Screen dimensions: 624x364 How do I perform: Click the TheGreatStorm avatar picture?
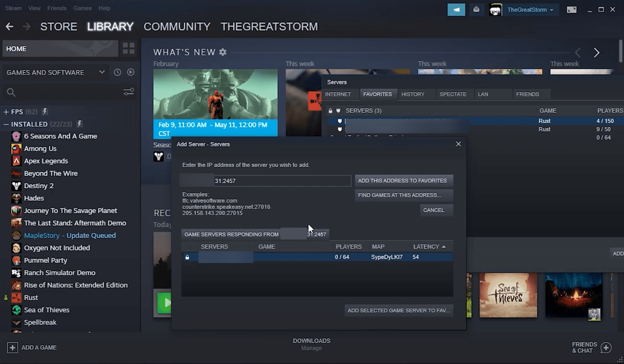pos(495,9)
